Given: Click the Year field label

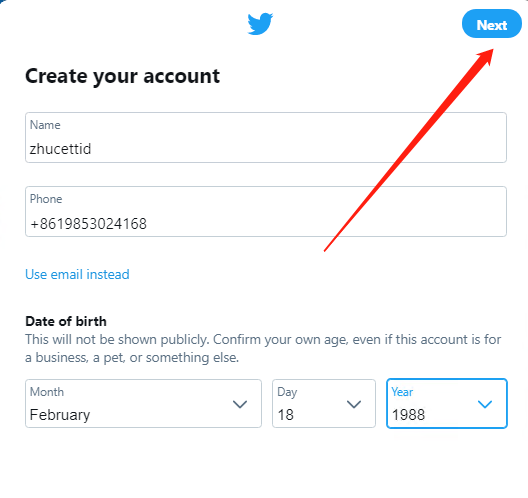Looking at the screenshot, I should [402, 392].
